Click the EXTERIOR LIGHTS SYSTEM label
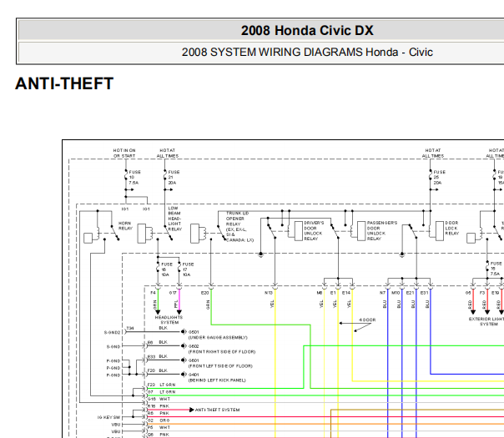504x438 pixels. (x=486, y=321)
